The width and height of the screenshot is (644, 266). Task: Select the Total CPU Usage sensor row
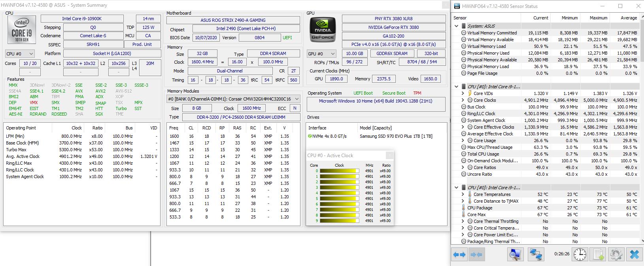tap(546, 154)
